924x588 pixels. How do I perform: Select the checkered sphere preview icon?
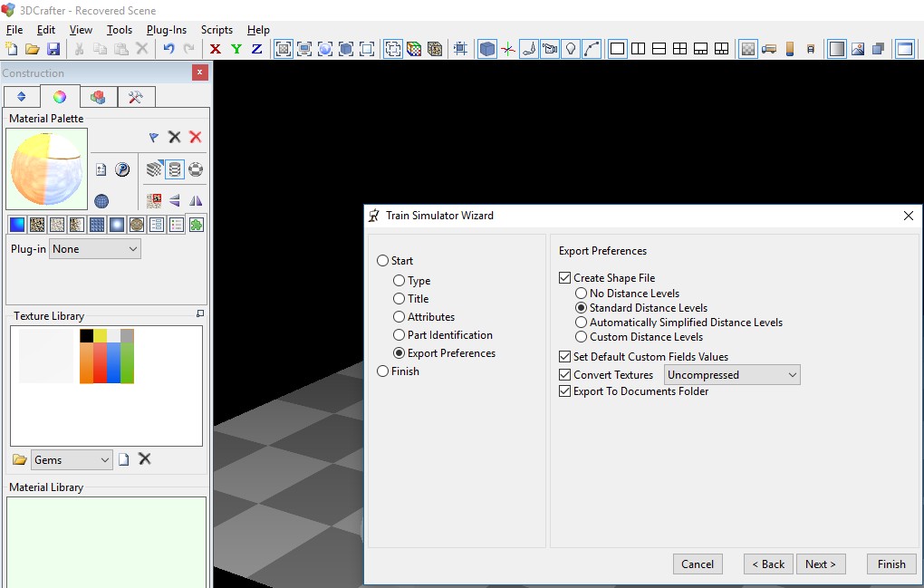click(x=196, y=169)
